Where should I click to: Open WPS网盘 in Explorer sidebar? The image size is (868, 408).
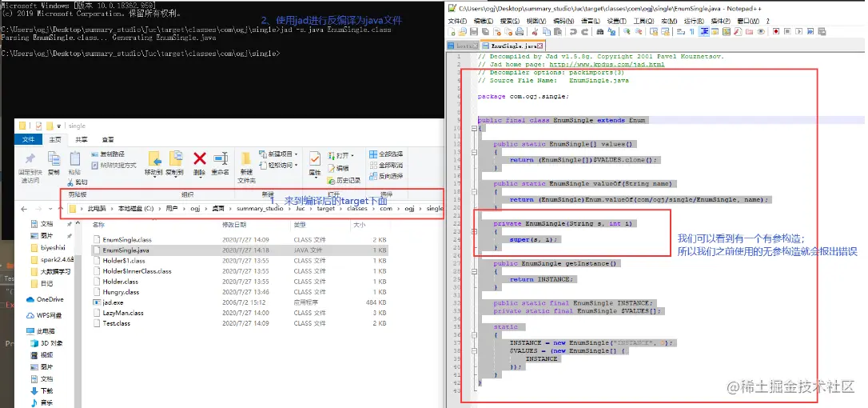click(x=46, y=315)
